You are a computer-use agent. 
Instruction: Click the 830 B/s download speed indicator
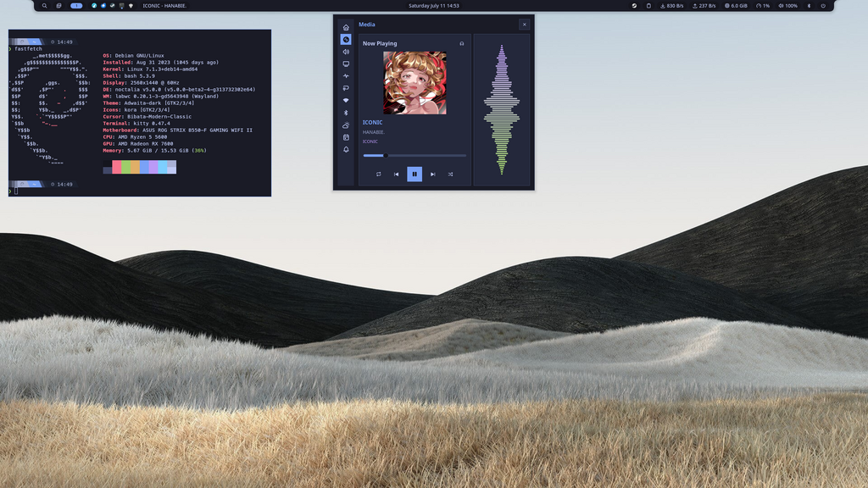point(671,6)
